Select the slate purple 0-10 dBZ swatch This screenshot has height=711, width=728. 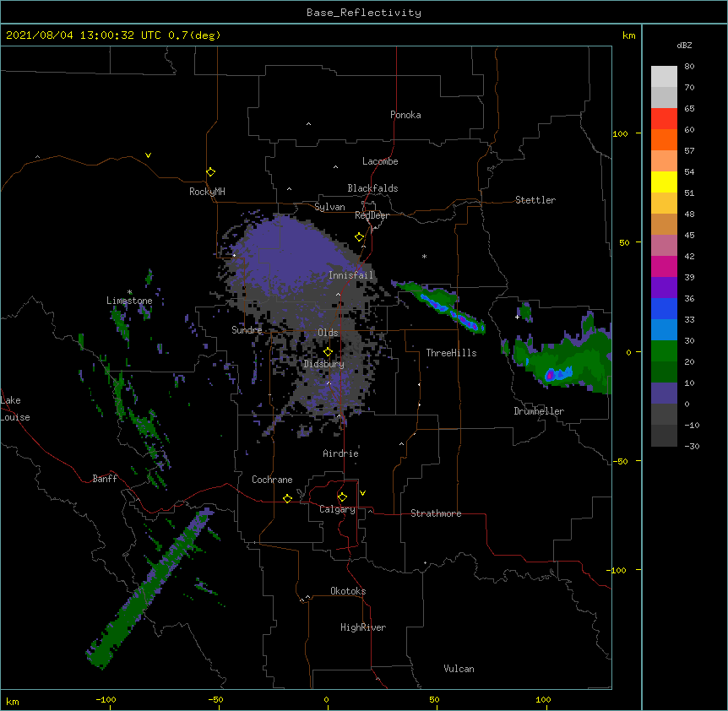(664, 393)
